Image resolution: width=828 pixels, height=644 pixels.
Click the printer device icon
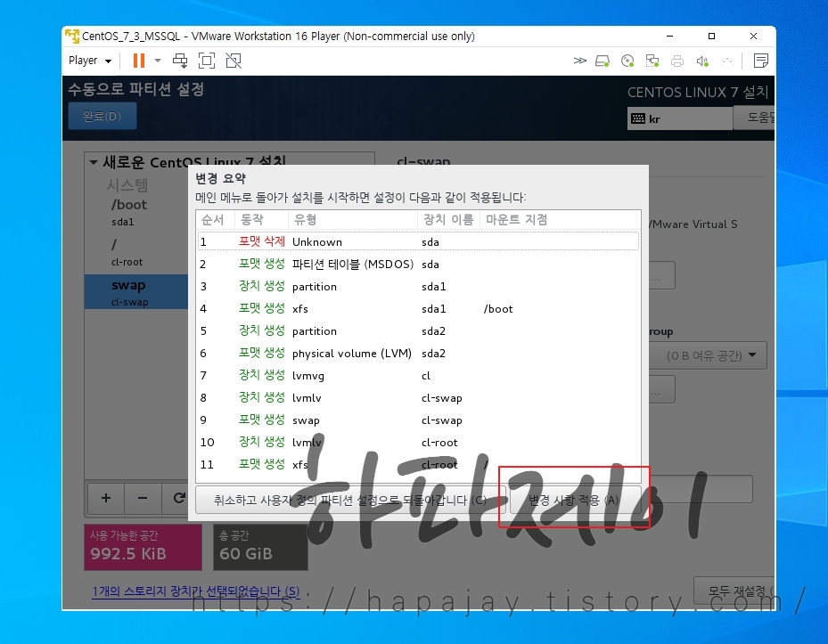pos(677,61)
